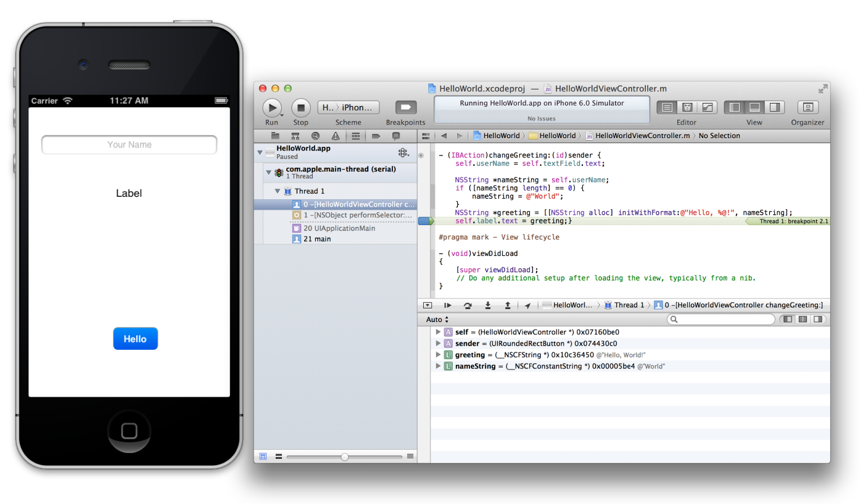Open the Organizer window
The width and height of the screenshot is (863, 504).
807,108
